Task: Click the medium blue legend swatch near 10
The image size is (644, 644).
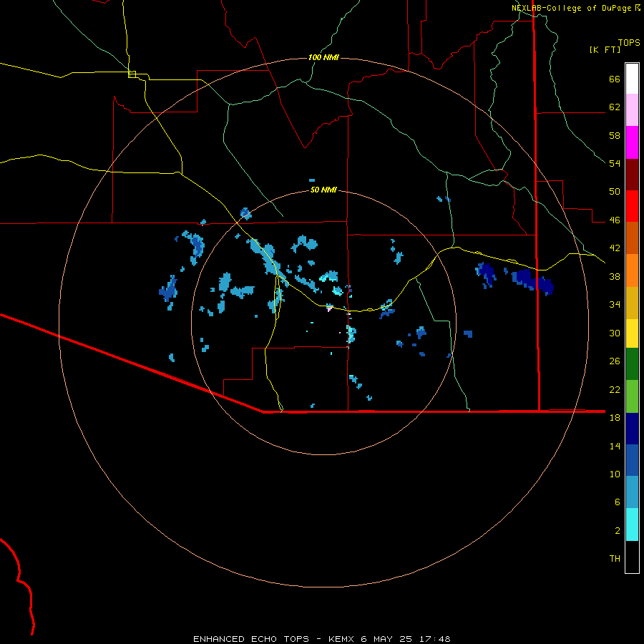Action: [x=632, y=460]
